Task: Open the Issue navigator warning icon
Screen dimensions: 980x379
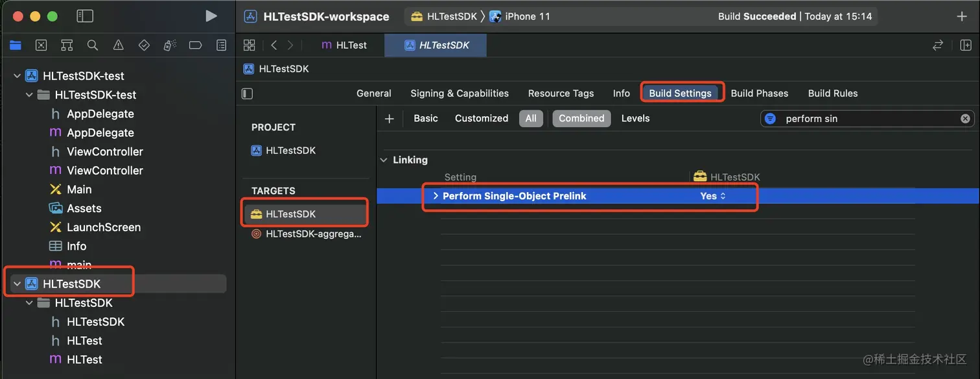Action: coord(118,45)
